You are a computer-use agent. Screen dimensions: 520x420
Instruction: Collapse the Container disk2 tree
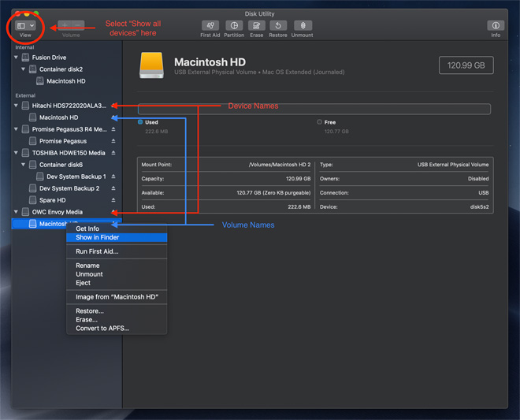pyautogui.click(x=23, y=69)
